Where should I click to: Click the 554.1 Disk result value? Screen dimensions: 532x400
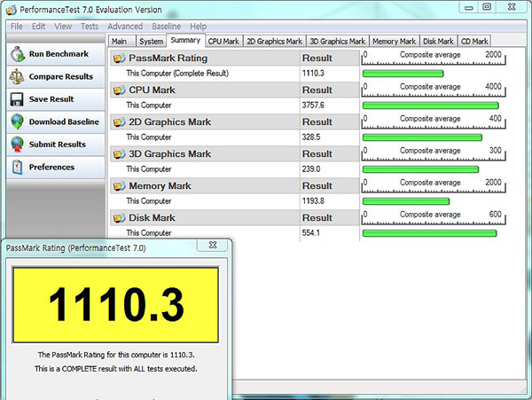pos(311,233)
